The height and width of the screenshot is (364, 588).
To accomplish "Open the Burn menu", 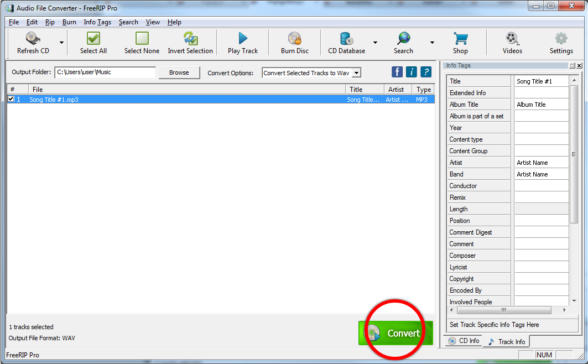I will pos(69,22).
